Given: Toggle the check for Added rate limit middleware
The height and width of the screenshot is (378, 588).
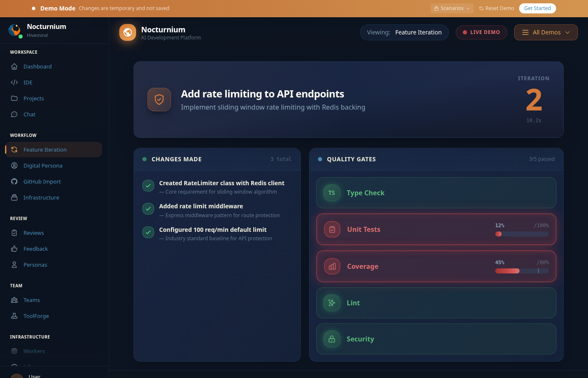Looking at the screenshot, I should [148, 209].
